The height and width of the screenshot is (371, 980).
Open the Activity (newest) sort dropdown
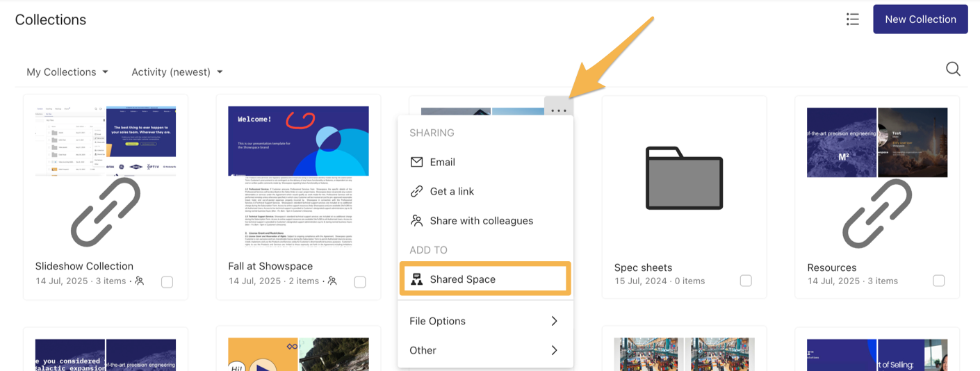(177, 72)
